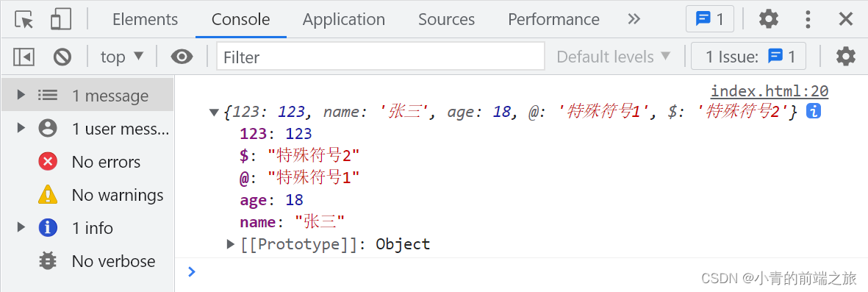This screenshot has width=868, height=292.
Task: Clear the console
Action: tap(62, 57)
